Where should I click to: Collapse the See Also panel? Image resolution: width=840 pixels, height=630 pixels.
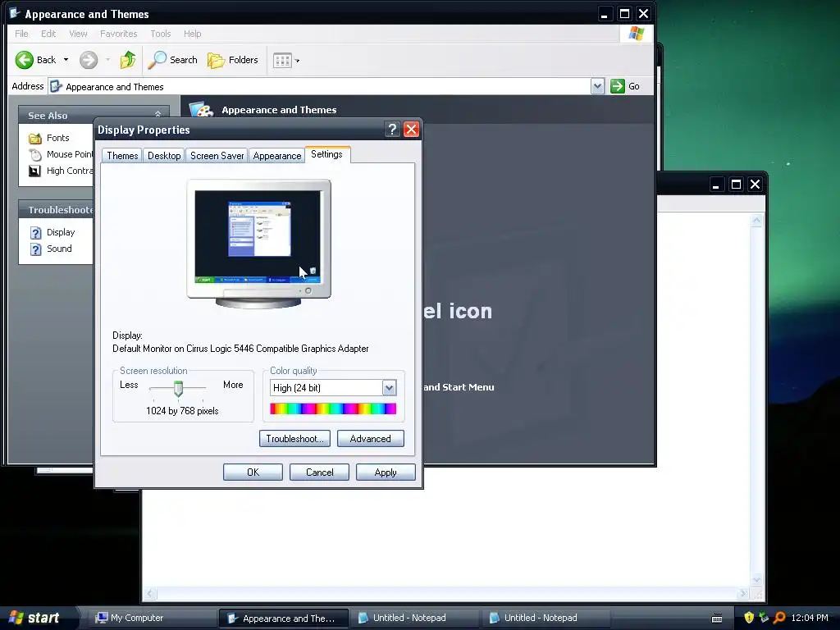[157, 115]
